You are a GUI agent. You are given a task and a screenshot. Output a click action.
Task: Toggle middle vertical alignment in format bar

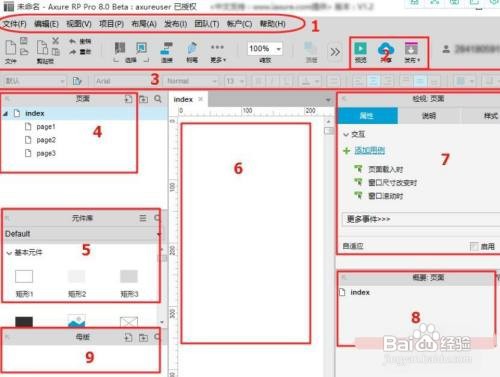coord(420,81)
